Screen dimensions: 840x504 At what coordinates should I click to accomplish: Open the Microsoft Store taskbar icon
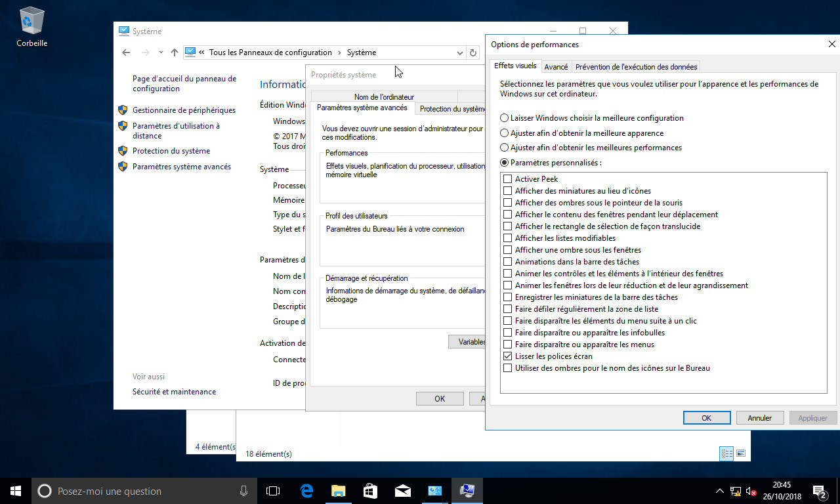[370, 491]
